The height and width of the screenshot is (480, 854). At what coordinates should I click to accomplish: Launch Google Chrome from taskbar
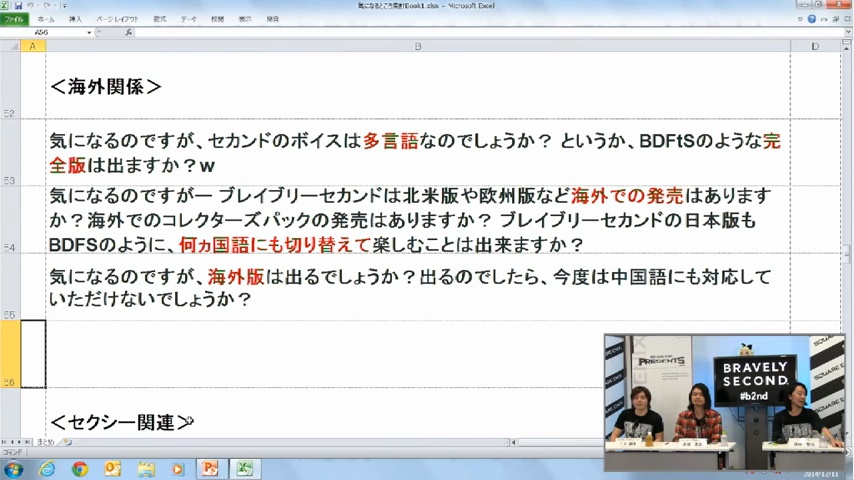(80, 469)
